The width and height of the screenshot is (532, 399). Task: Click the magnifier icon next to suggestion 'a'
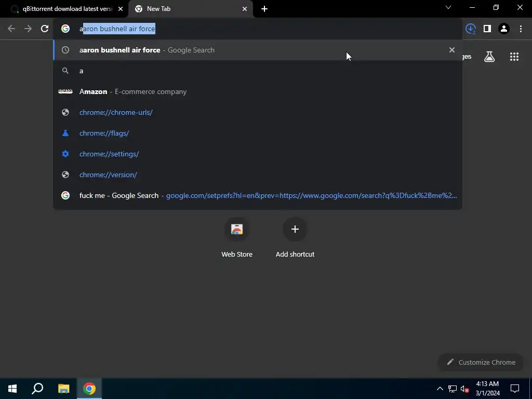(65, 71)
